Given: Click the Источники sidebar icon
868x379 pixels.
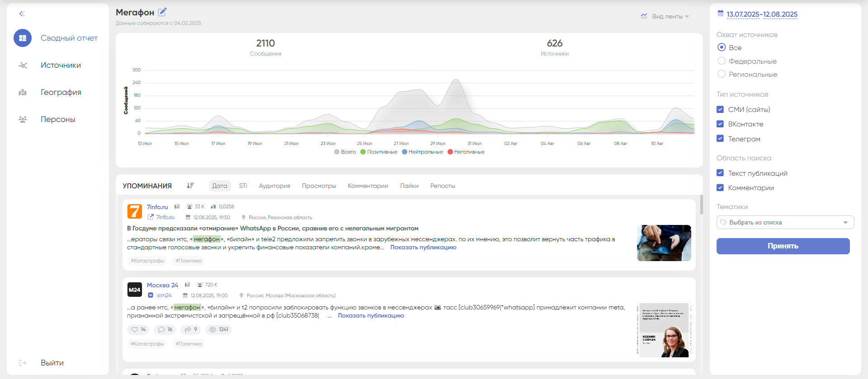Looking at the screenshot, I should click(x=23, y=66).
